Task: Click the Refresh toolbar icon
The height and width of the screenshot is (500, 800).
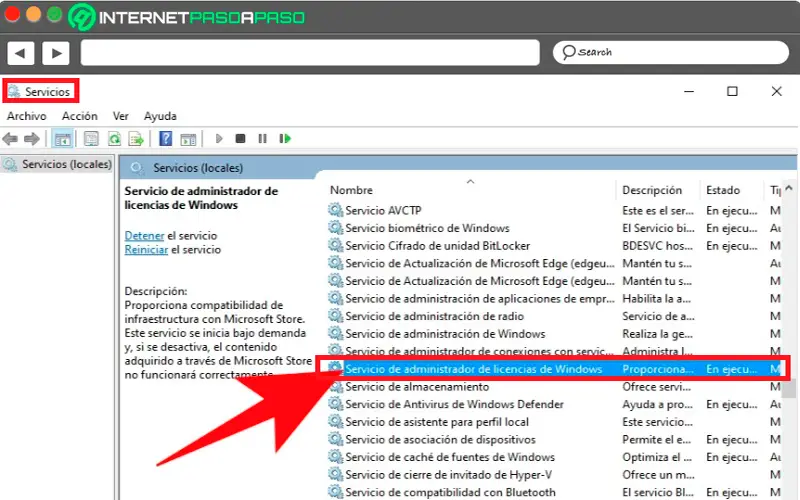Action: coord(114,139)
